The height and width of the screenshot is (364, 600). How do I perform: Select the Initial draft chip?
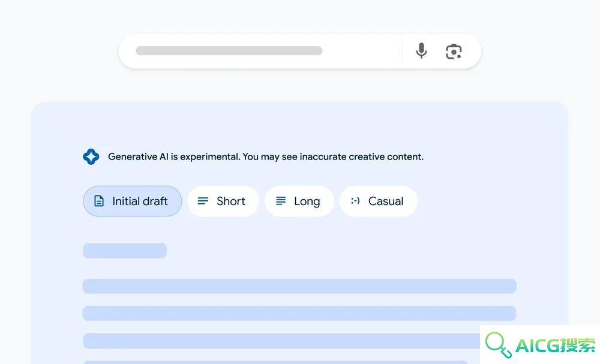coord(133,201)
